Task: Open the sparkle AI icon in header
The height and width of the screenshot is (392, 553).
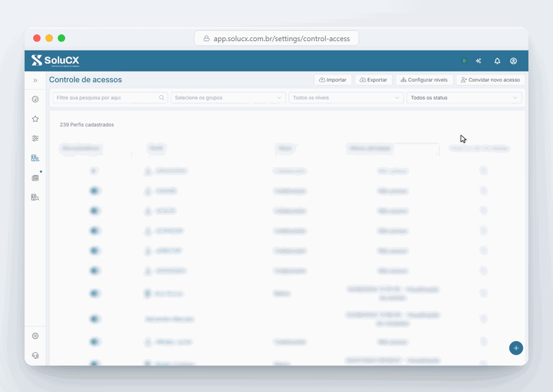Action: (479, 61)
